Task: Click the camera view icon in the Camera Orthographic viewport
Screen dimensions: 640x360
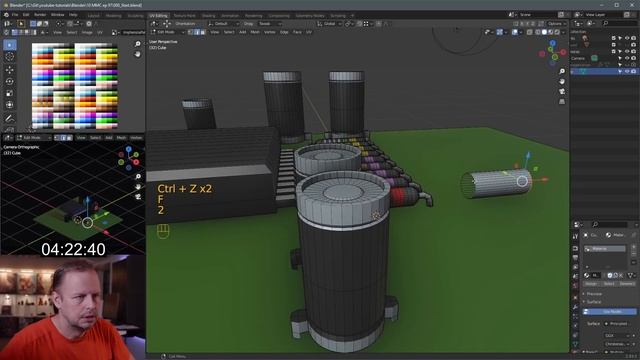Action: pyautogui.click(x=138, y=196)
